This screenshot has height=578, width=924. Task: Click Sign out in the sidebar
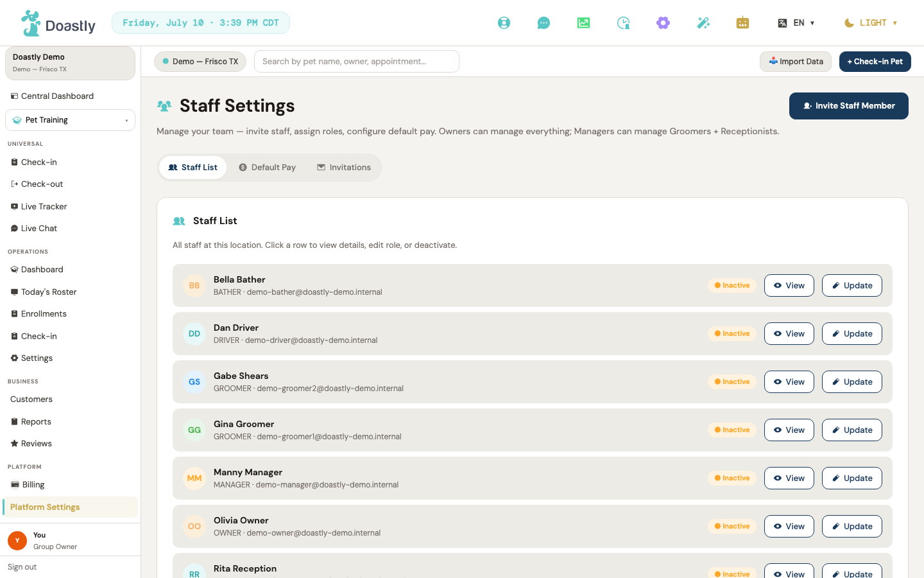click(x=22, y=567)
